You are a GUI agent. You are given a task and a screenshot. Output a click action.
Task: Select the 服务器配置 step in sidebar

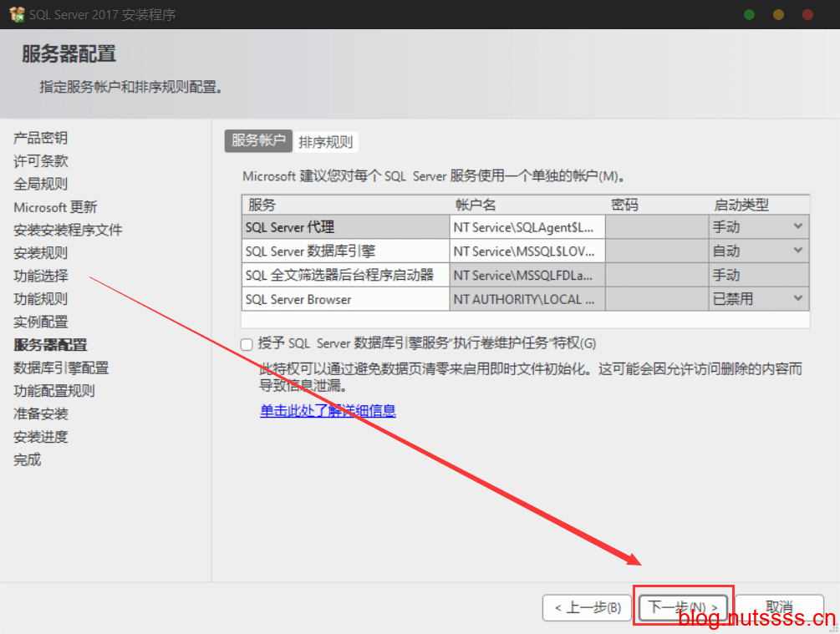tap(50, 345)
